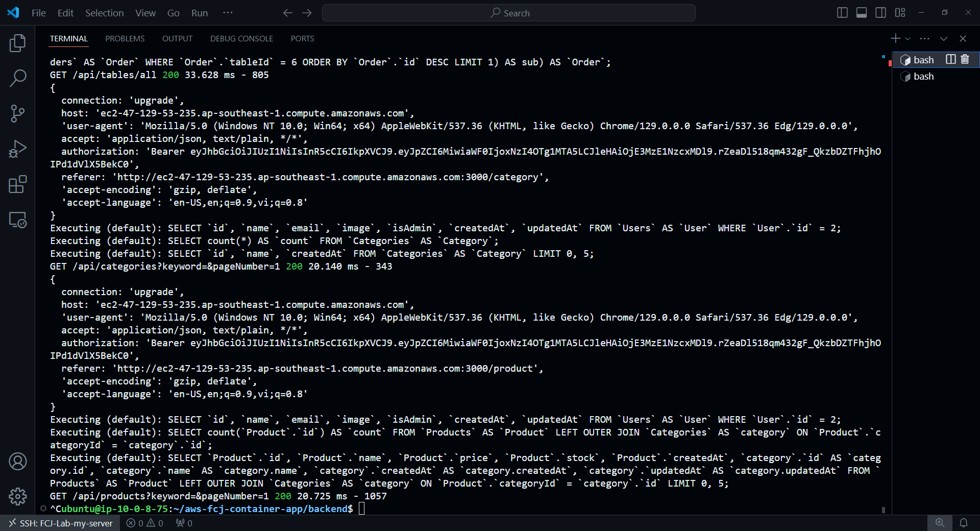The image size is (980, 531).
Task: Open terminal panel more actions menu
Action: click(x=925, y=38)
